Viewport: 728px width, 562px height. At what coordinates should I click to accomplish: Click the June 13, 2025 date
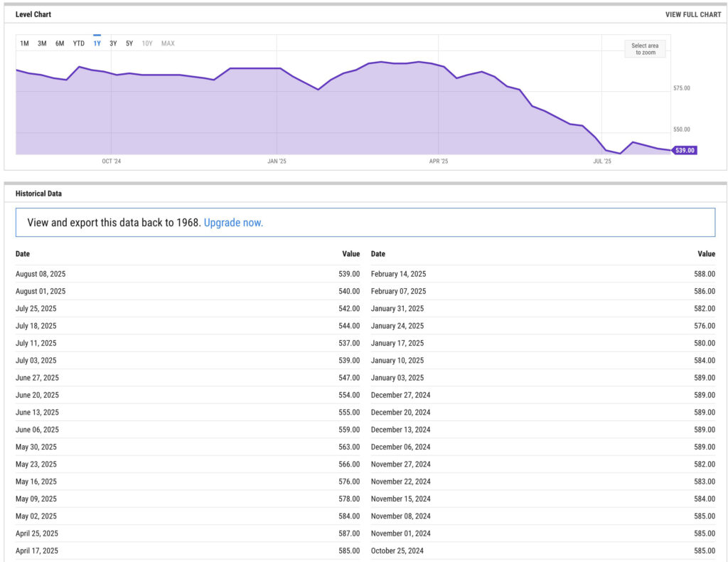coord(37,413)
